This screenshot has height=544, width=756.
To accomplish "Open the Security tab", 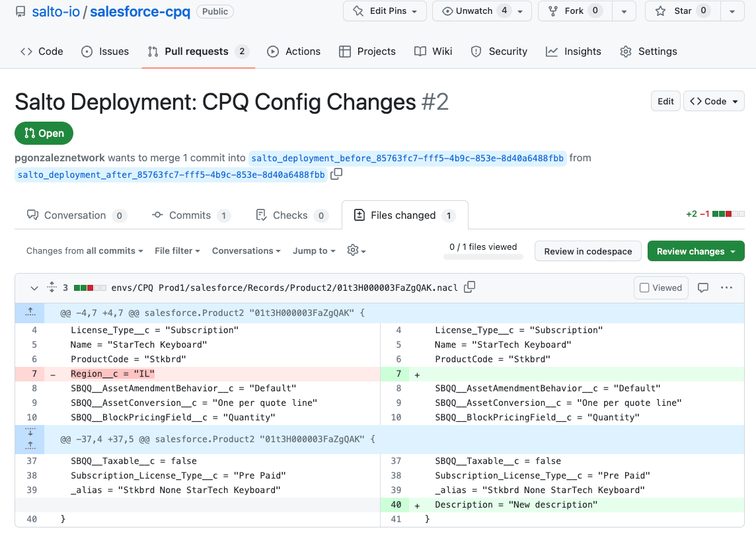I will click(x=499, y=52).
